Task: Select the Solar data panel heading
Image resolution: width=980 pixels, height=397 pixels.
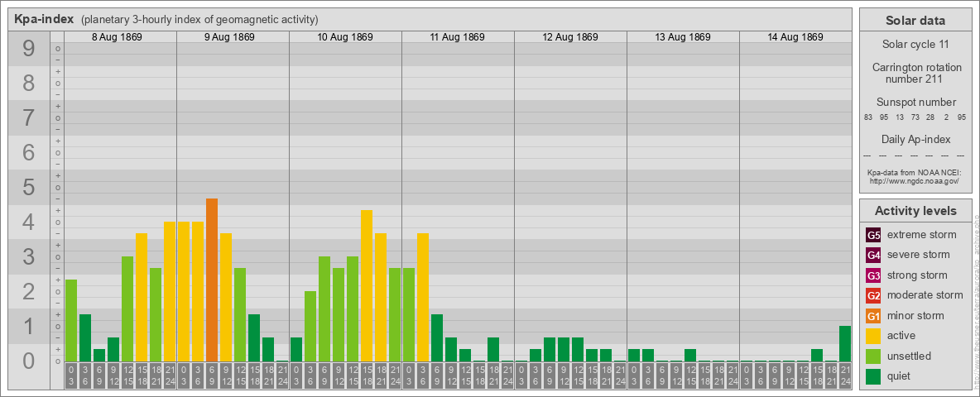Action: (915, 21)
